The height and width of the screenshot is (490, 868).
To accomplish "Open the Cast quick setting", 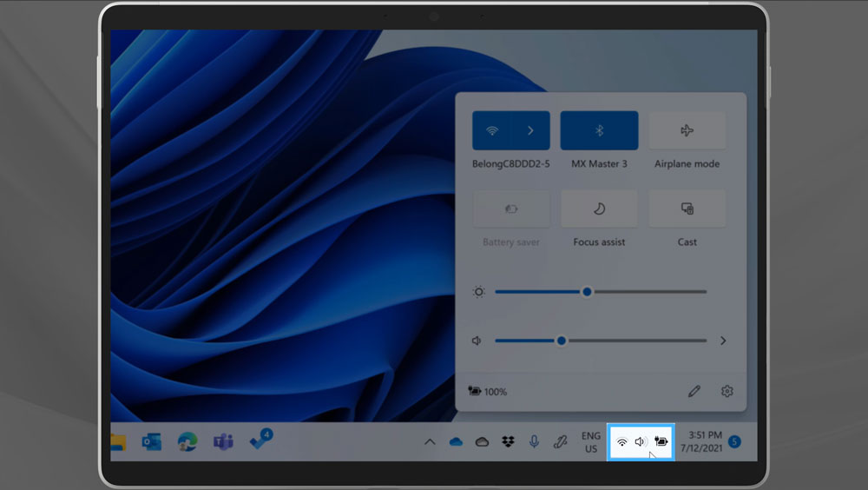I will 687,209.
